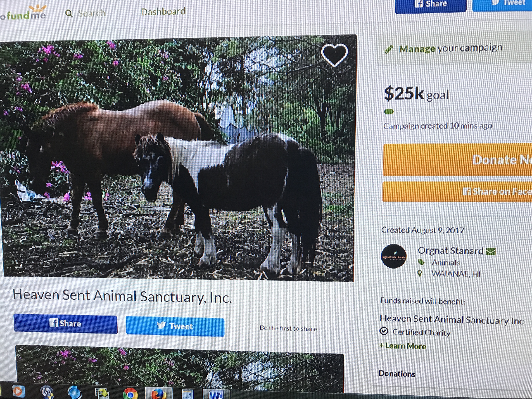
Task: Click the green fundraising progress bar
Action: [389, 112]
